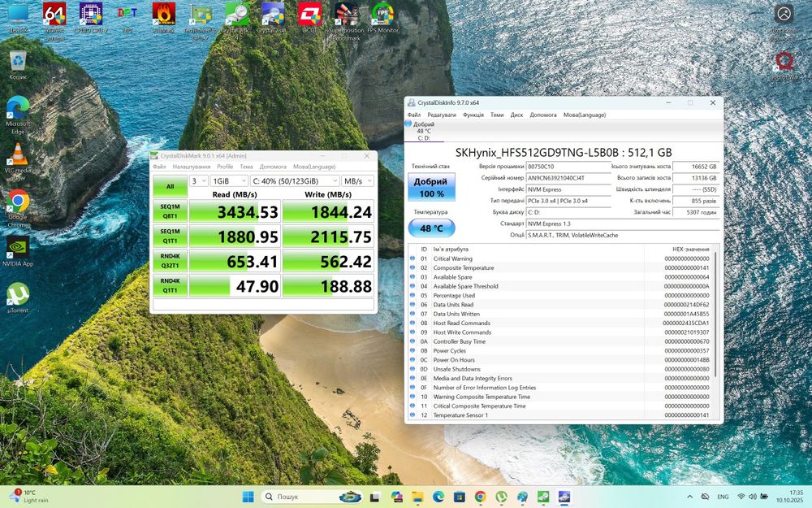Click the All button in CrystalDiskMark
Image resolution: width=812 pixels, height=508 pixels.
(x=171, y=187)
